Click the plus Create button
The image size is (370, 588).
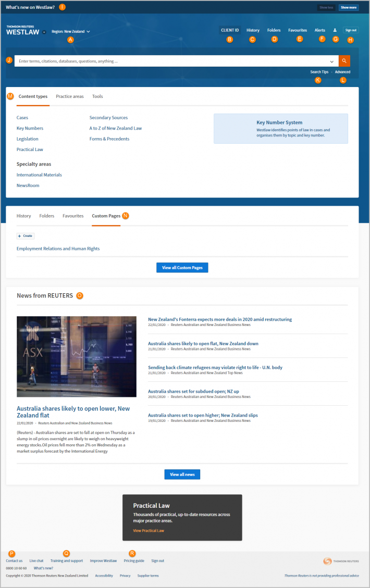coord(26,236)
